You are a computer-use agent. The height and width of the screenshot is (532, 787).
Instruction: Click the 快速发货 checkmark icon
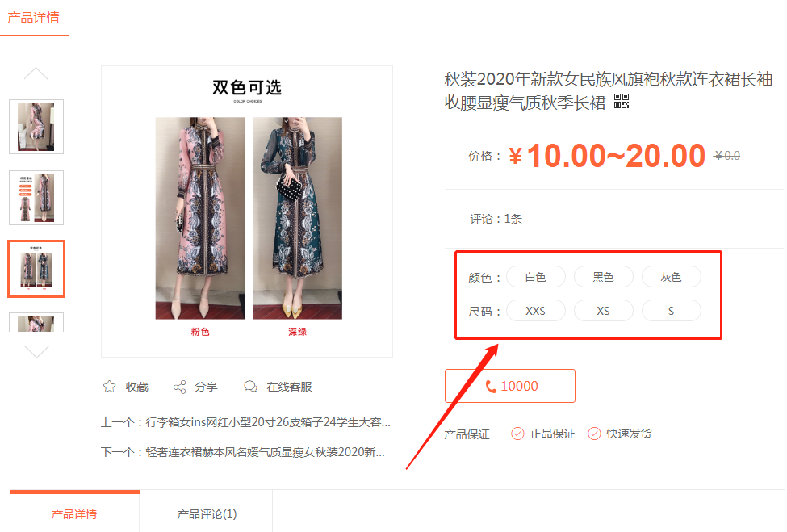[594, 434]
